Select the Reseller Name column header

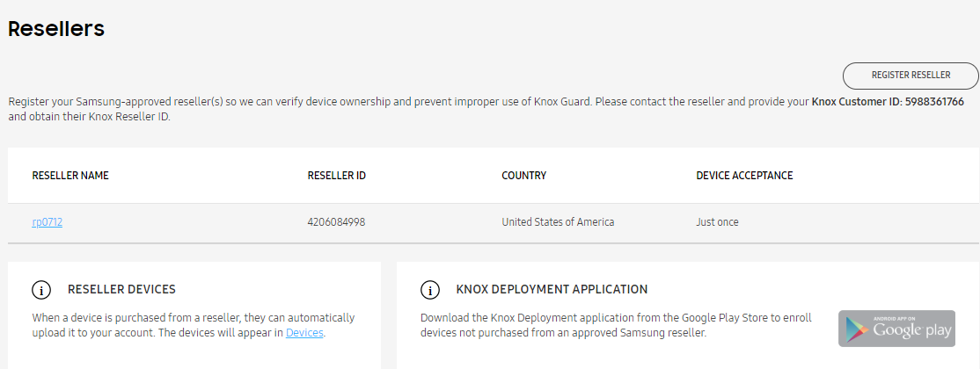pyautogui.click(x=70, y=176)
